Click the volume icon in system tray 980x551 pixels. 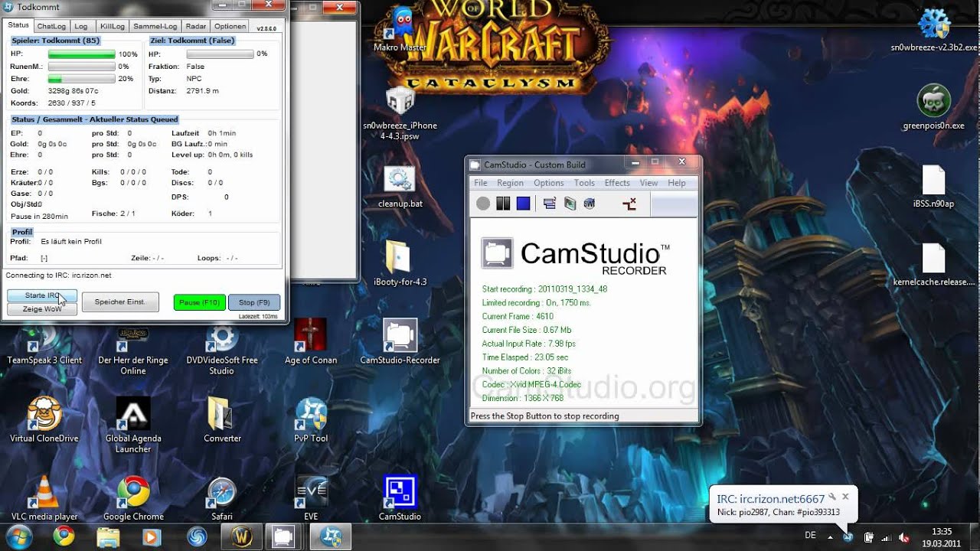point(904,537)
